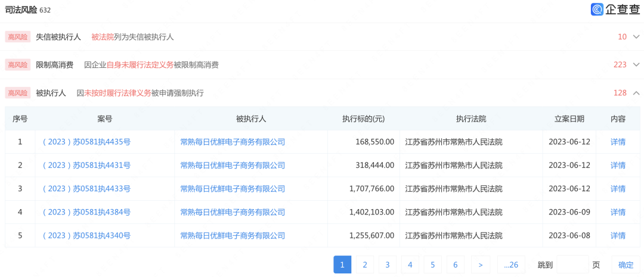644x277 pixels.
Task: View 详情 for the 2023-06-08 case
Action: pyautogui.click(x=618, y=236)
